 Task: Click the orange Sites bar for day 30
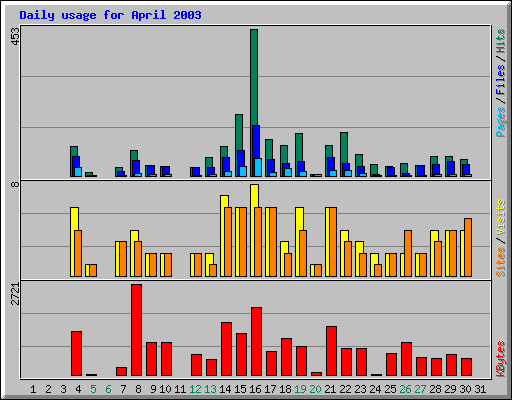(468, 248)
